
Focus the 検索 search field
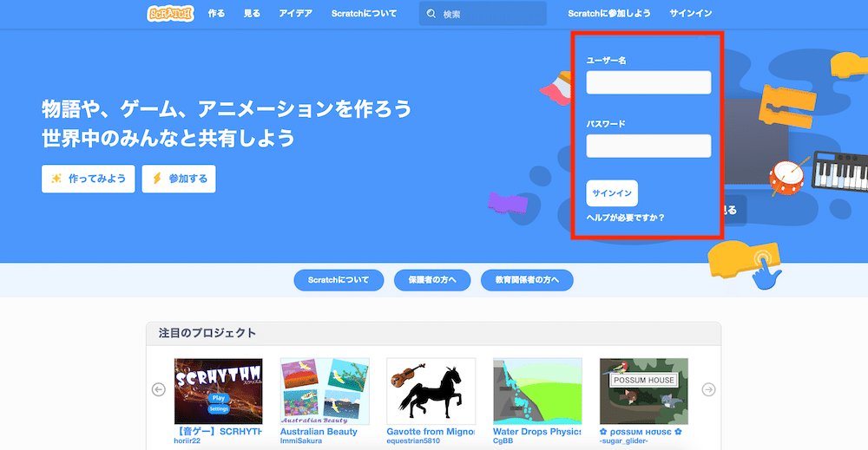tap(483, 14)
